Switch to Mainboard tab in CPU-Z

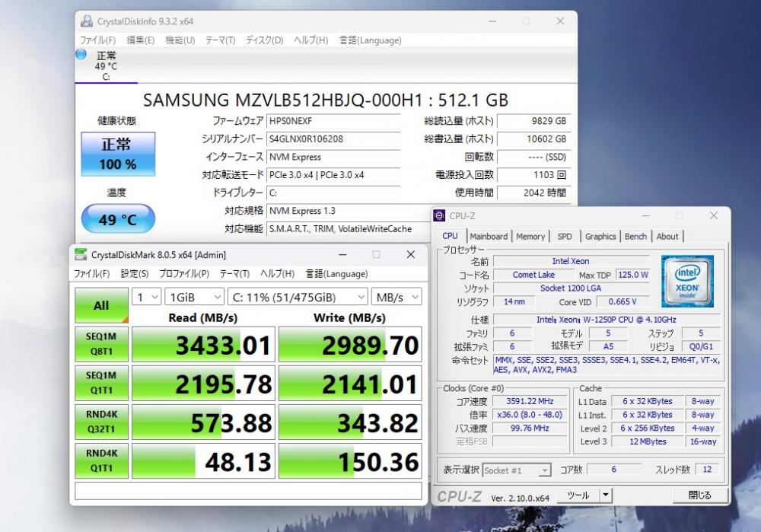tap(489, 237)
